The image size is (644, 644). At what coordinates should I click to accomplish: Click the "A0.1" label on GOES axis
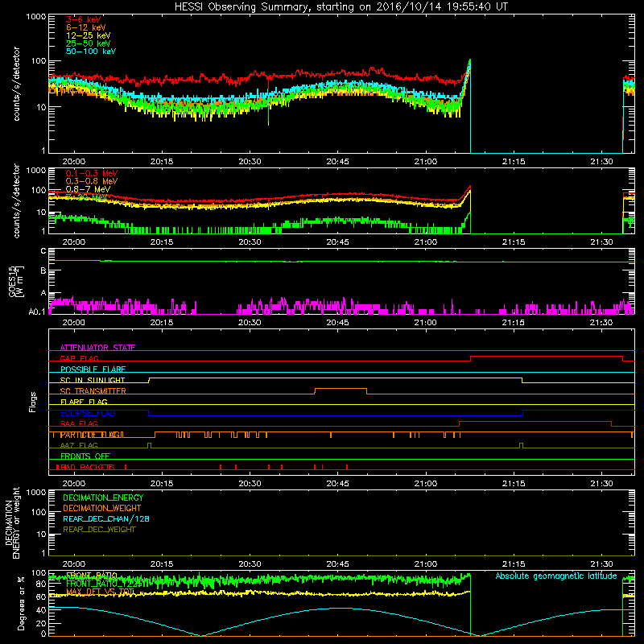click(x=37, y=312)
